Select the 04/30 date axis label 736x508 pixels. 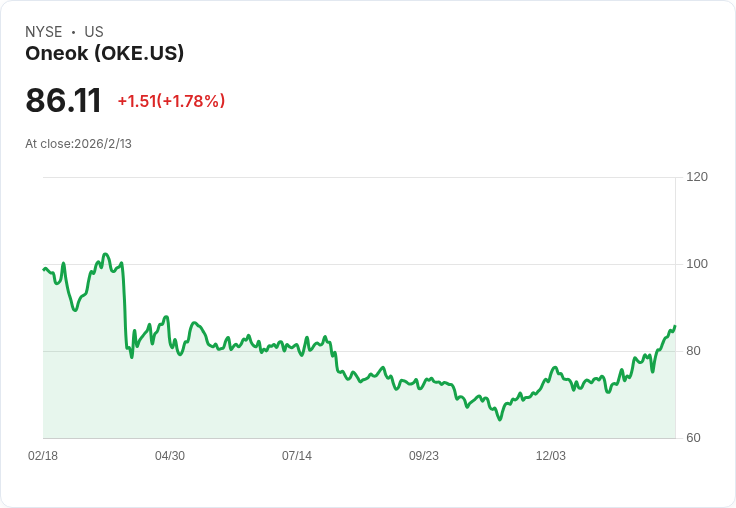[170, 456]
